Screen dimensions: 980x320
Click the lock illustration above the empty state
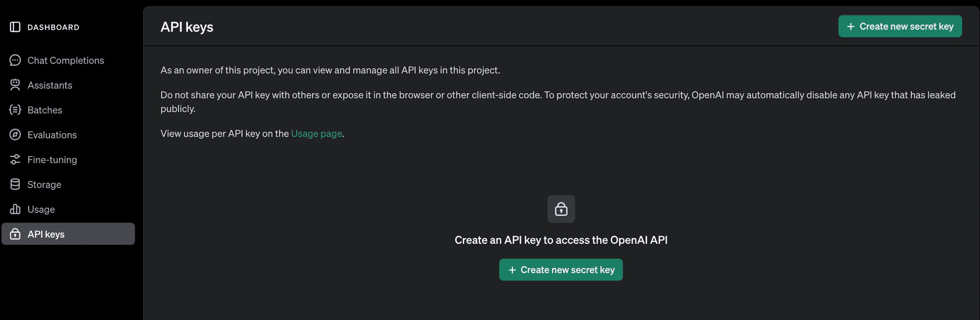point(560,209)
